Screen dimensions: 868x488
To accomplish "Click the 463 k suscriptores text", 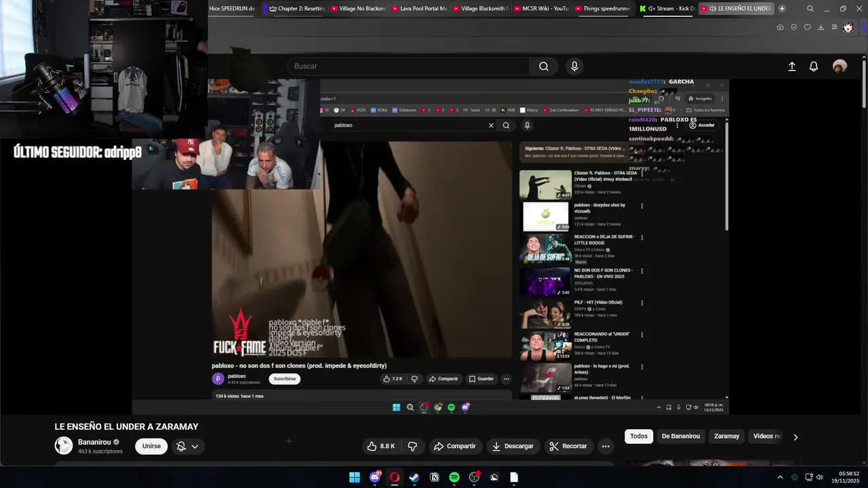I will 100,451.
